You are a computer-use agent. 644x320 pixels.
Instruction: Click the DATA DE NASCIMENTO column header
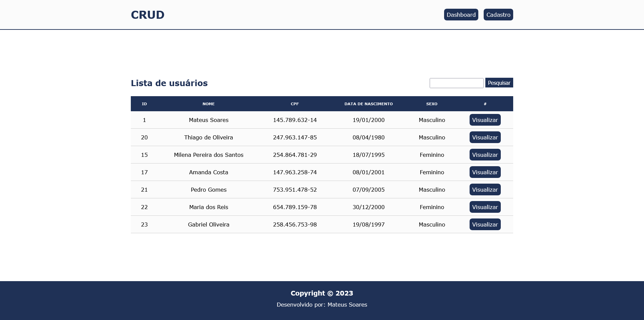[369, 104]
